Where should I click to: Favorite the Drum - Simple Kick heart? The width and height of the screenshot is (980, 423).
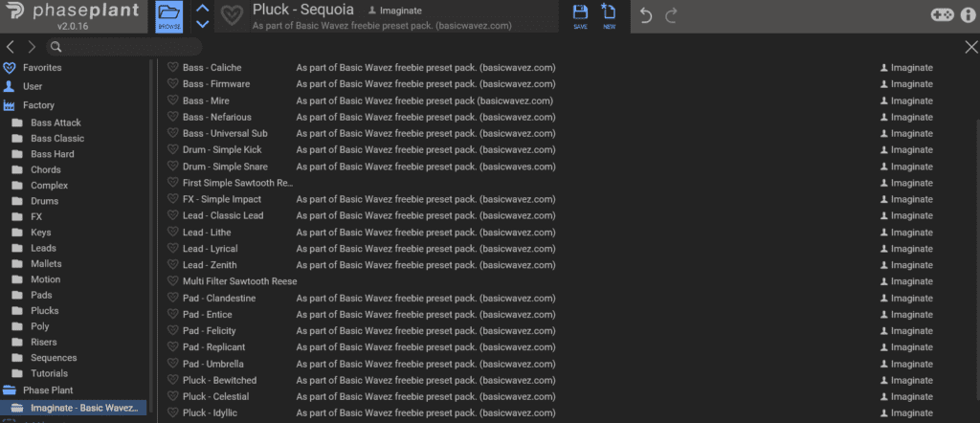(173, 150)
